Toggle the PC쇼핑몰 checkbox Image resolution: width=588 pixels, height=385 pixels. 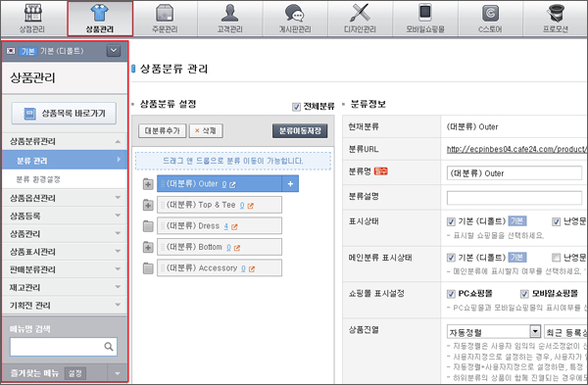tap(451, 294)
